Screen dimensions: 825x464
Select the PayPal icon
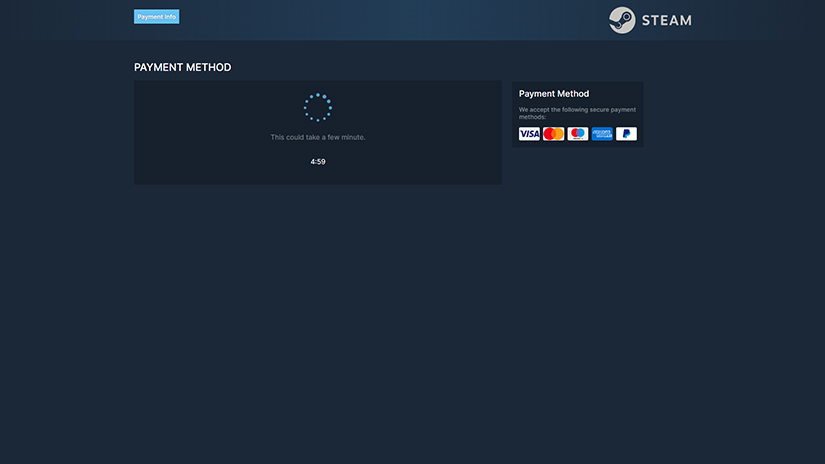[626, 134]
